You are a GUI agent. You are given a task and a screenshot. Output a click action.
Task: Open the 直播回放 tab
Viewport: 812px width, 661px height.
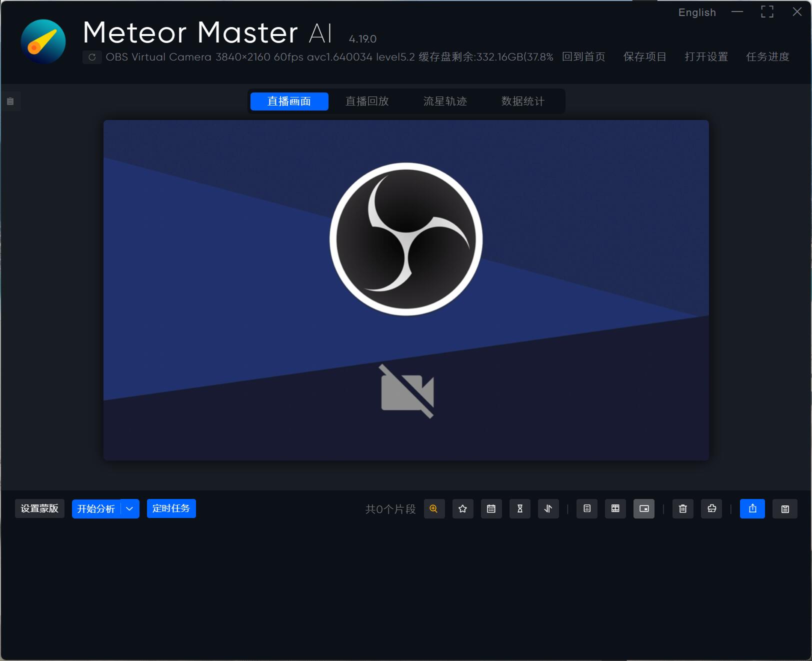(367, 101)
